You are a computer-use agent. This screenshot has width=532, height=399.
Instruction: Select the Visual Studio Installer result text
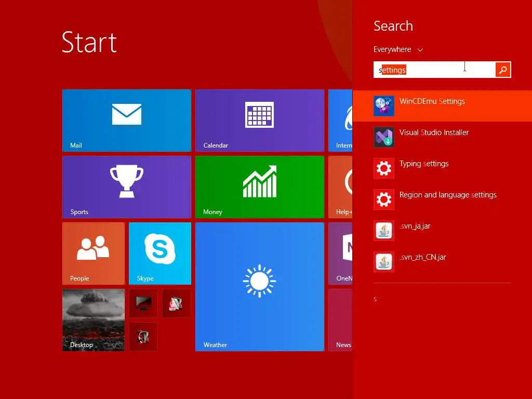434,132
